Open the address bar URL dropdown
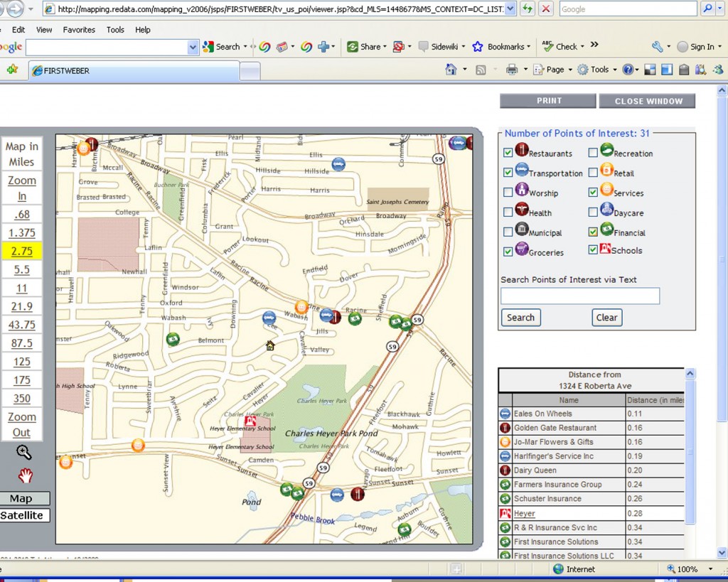 point(510,9)
